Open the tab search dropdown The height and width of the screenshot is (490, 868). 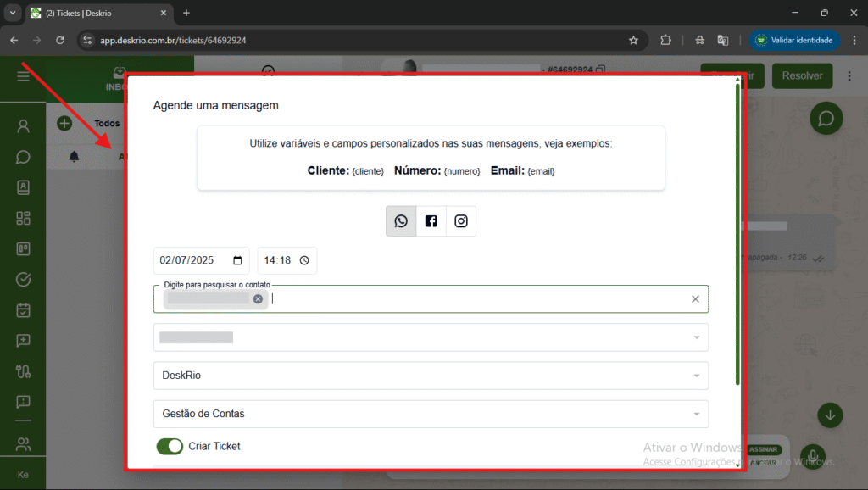coord(13,13)
